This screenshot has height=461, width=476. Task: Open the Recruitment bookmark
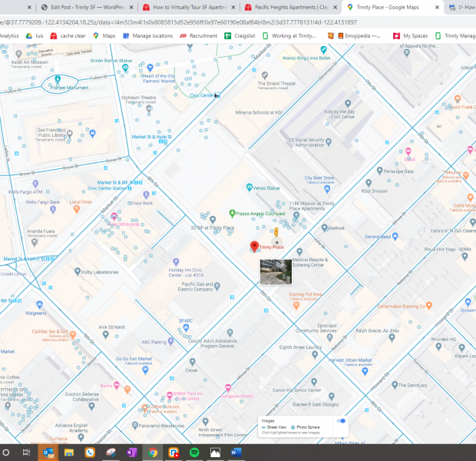[199, 36]
